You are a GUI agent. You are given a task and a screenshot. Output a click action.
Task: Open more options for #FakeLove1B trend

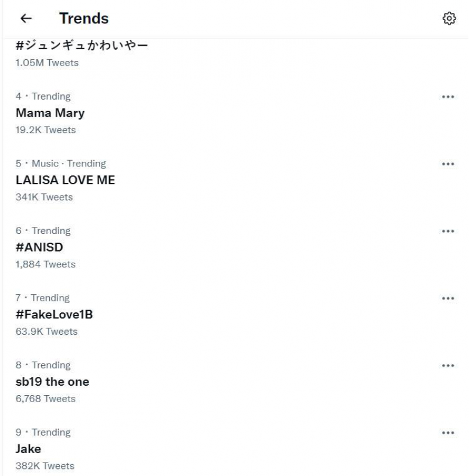click(x=448, y=298)
